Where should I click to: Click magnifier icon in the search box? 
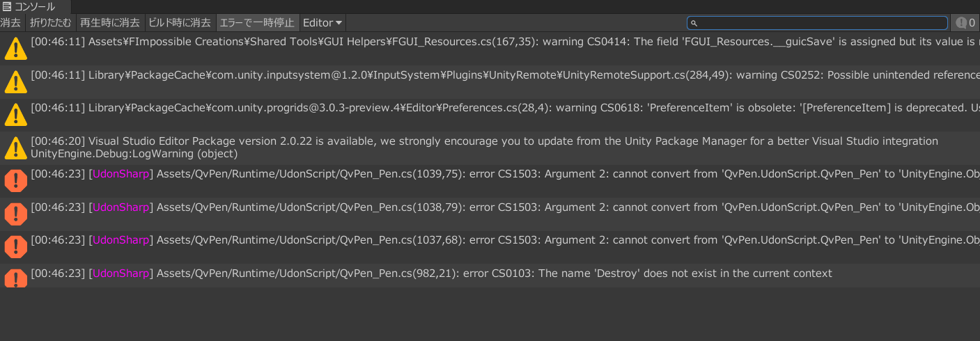[694, 24]
